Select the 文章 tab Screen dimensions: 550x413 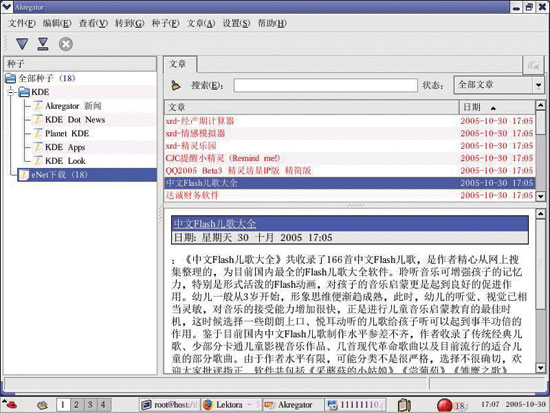click(x=180, y=64)
